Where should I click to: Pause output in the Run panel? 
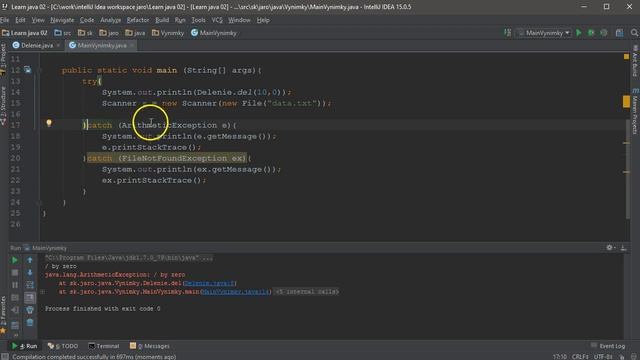click(x=15, y=285)
